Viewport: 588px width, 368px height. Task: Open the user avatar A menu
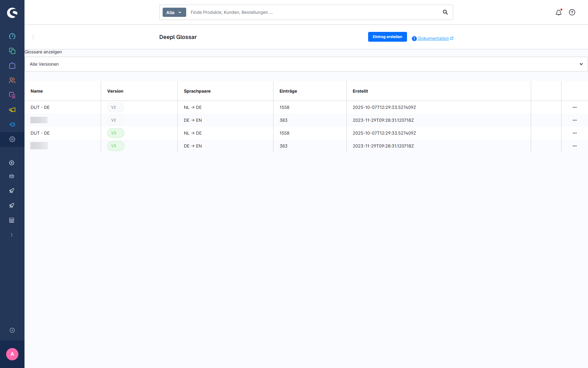coord(12,354)
